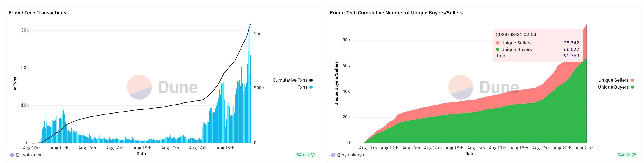
Task: Click the green Unique Buyers legend swatch
Action: [x=632, y=87]
